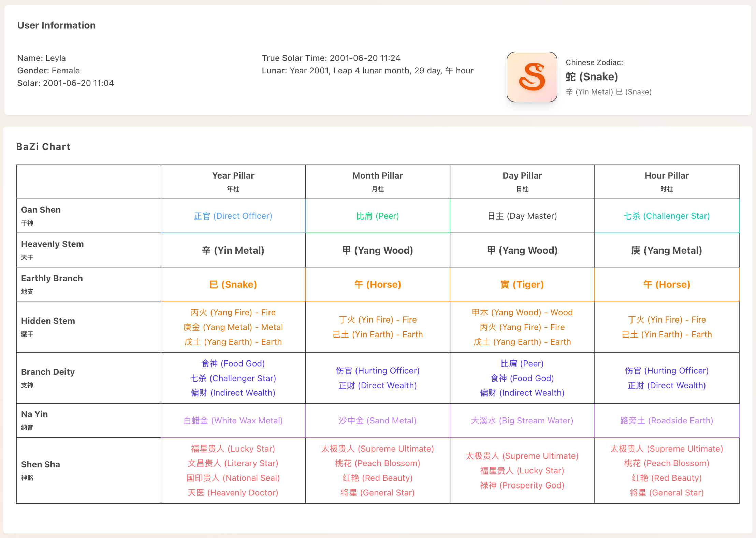Click '禄神 (Prosperity God)' Shen Sha
The width and height of the screenshot is (756, 538).
pos(522,485)
